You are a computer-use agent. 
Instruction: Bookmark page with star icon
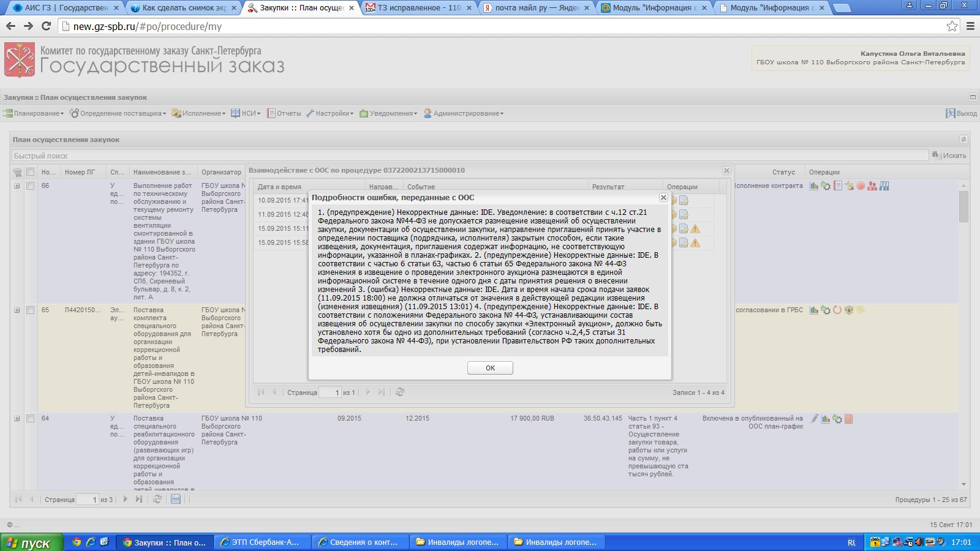[x=952, y=26]
